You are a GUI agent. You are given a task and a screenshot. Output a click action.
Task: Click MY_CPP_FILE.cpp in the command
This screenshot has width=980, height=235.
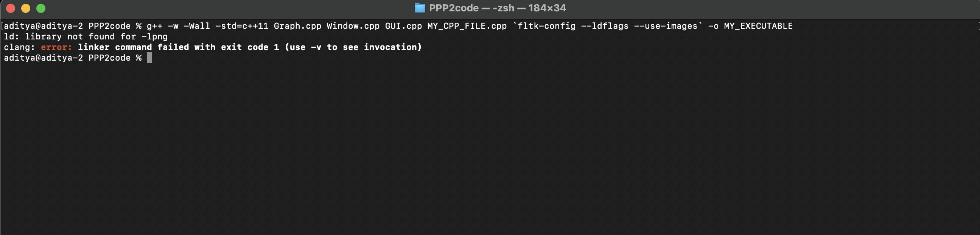[467, 26]
